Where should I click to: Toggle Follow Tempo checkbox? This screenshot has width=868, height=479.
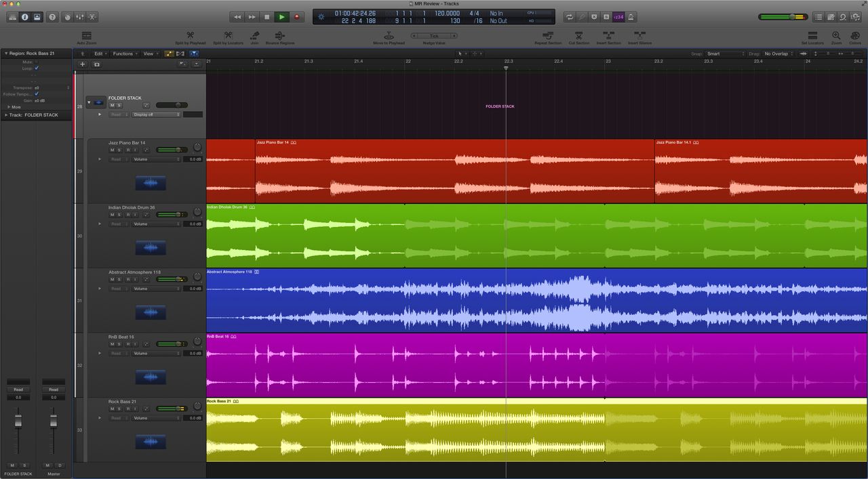(37, 93)
